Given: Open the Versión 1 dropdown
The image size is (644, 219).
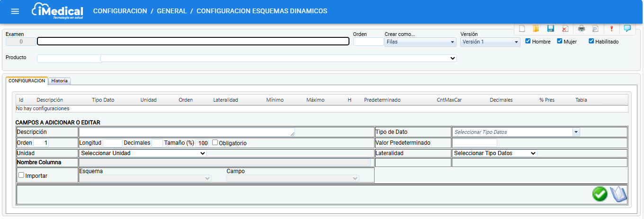Looking at the screenshot, I should pos(490,42).
